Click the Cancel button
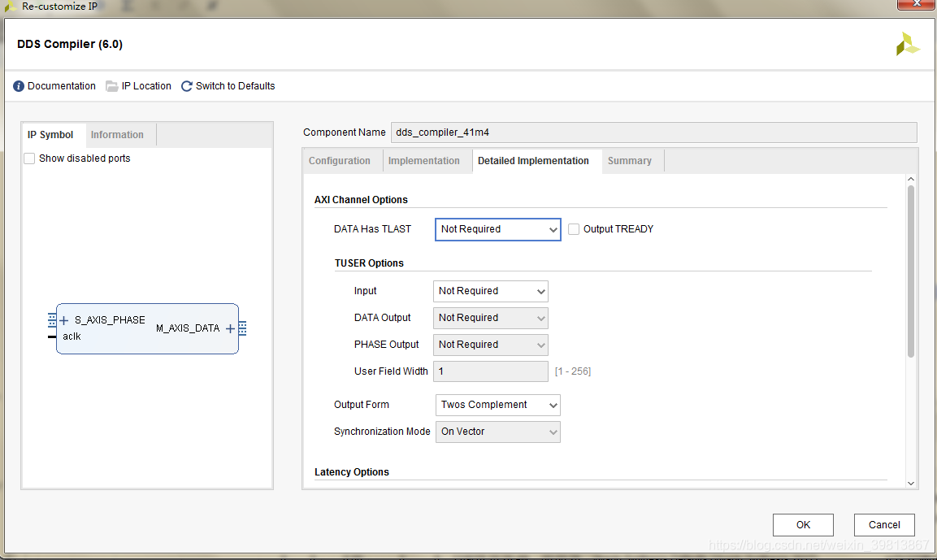Image resolution: width=937 pixels, height=560 pixels. pyautogui.click(x=884, y=525)
